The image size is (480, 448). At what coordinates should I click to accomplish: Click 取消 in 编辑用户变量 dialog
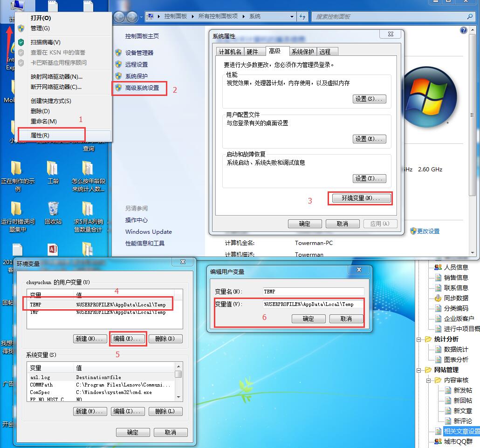pos(346,319)
